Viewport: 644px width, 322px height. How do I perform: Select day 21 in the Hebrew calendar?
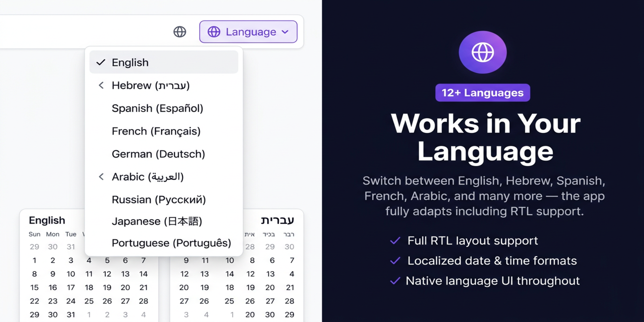290,287
